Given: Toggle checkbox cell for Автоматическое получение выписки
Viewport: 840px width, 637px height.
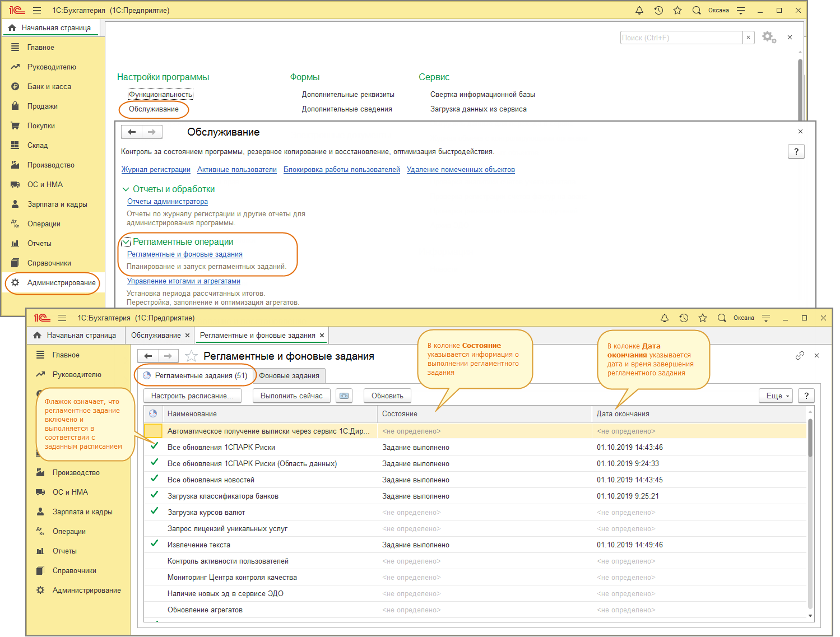Looking at the screenshot, I should pyautogui.click(x=153, y=431).
